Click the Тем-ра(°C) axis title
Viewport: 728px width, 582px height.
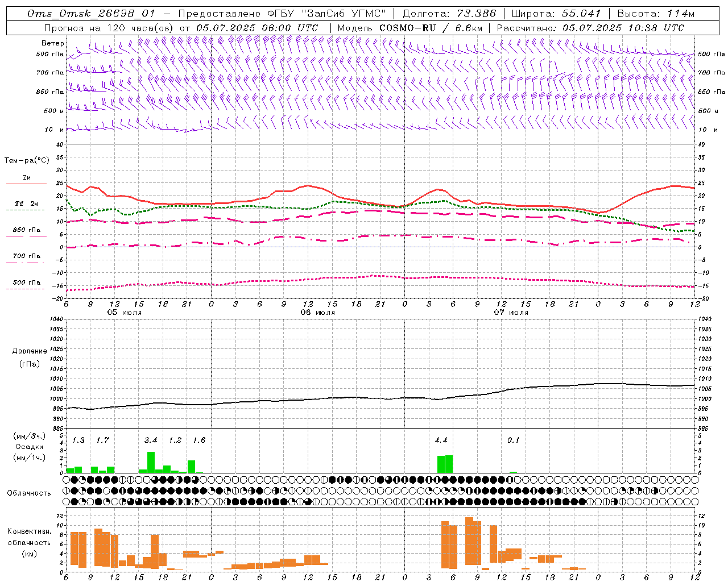27,161
